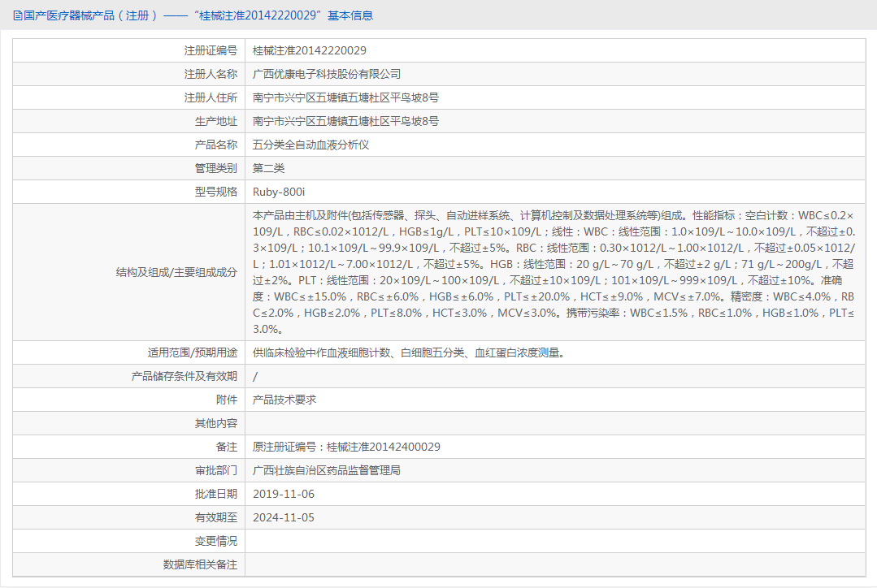Image resolution: width=877 pixels, height=588 pixels.
Task: Select the address in 生产地址 row
Action: coord(345,121)
